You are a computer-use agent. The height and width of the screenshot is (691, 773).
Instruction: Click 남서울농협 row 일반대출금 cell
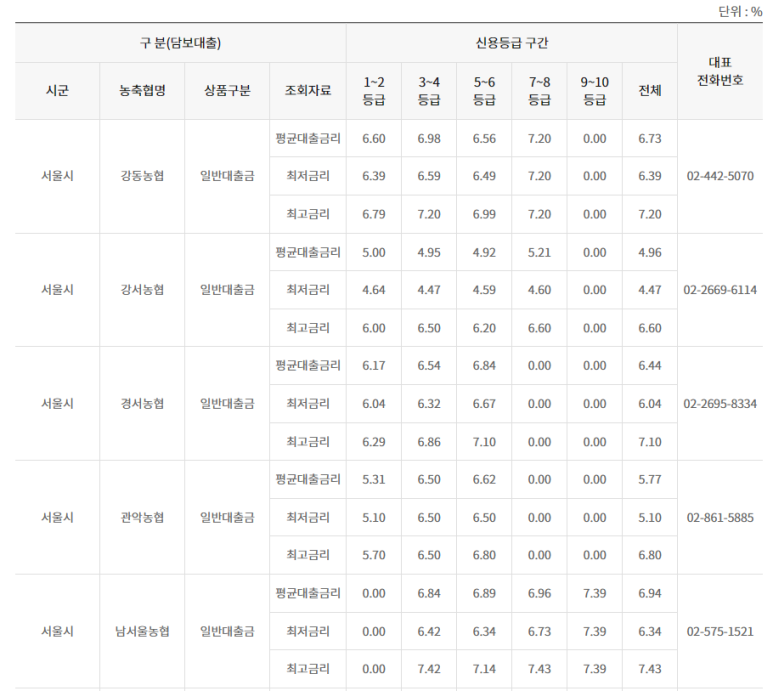click(227, 631)
